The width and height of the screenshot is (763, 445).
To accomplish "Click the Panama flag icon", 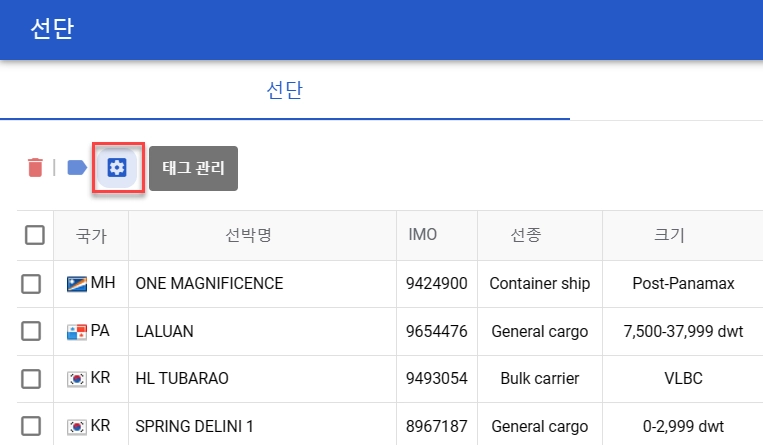I will click(77, 332).
